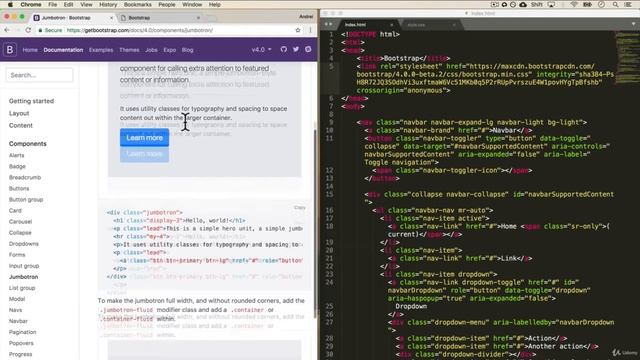
Task: Click the Bootstrap logo in navbar
Action: pos(10,50)
